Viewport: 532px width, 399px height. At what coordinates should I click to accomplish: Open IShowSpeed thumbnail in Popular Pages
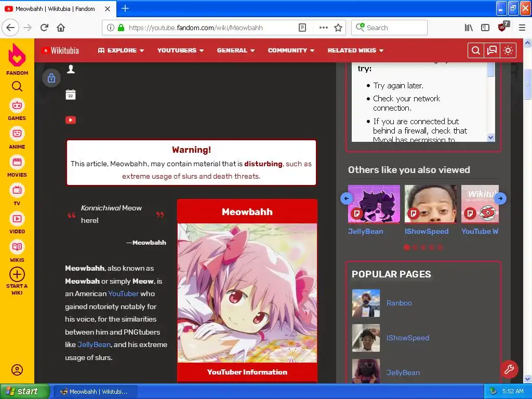click(x=366, y=338)
